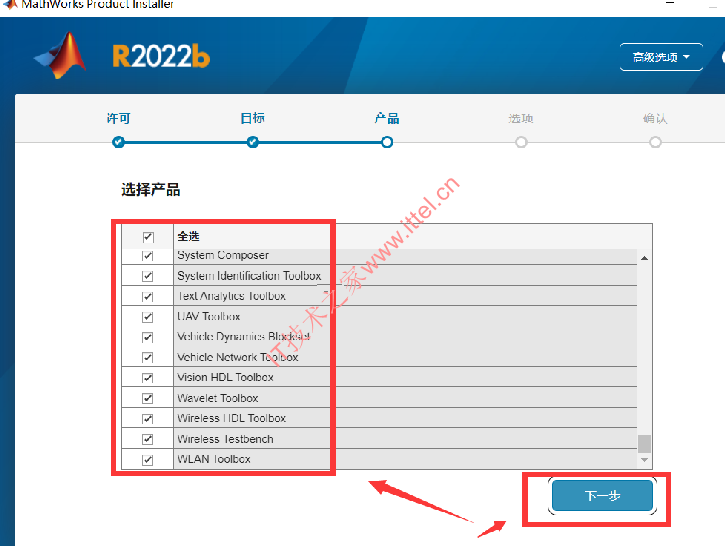Click the product list scroll-down arrow
The height and width of the screenshot is (546, 725).
tap(644, 460)
